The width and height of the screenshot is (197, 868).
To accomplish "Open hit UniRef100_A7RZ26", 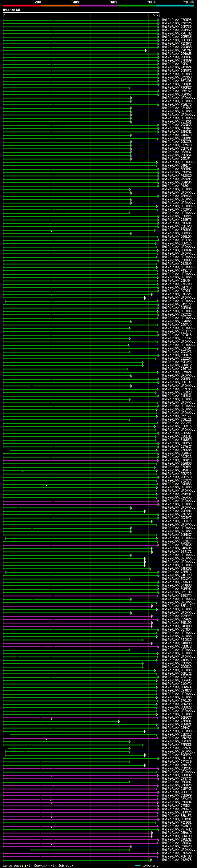I will coord(177,294).
